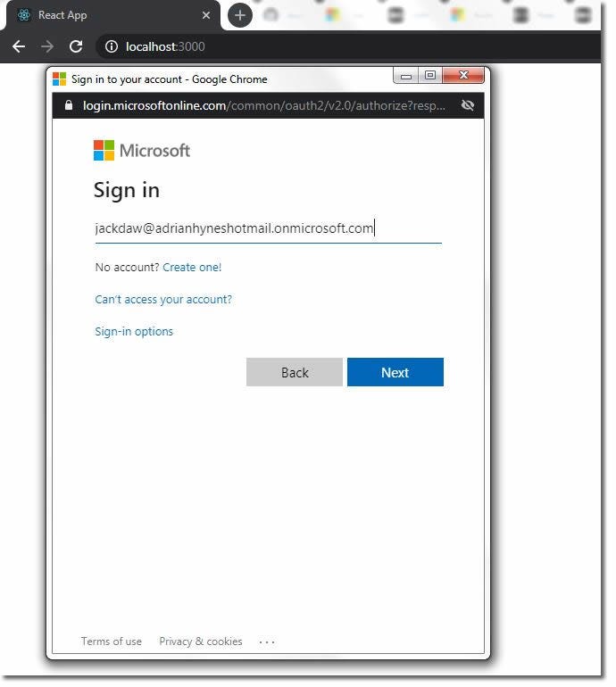Open the Create one! link
This screenshot has width=616, height=687.
[192, 268]
